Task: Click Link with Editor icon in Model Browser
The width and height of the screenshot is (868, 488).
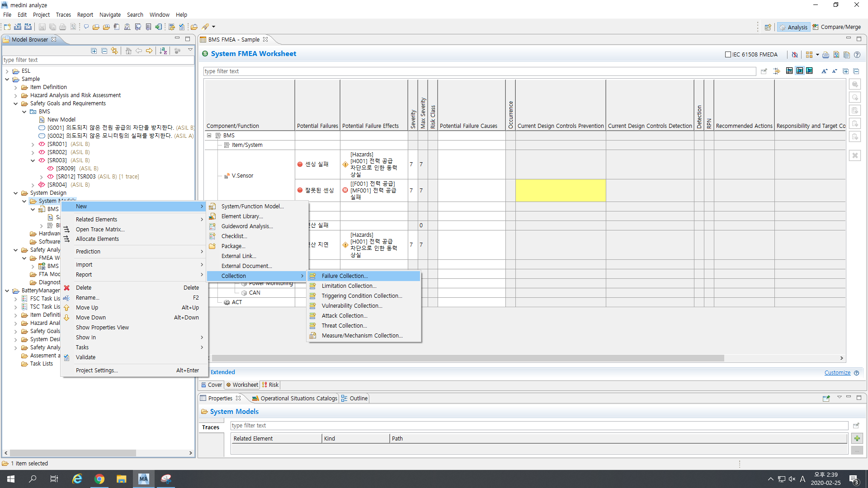Action: 115,51
